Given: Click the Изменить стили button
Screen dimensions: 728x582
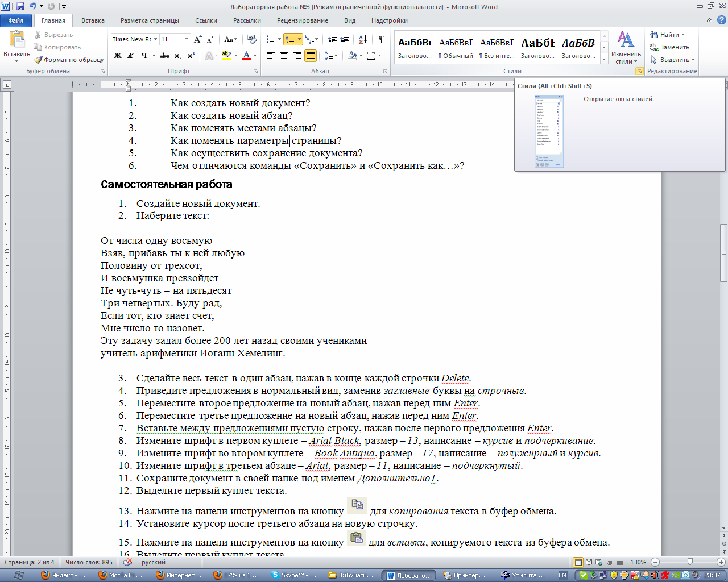Looking at the screenshot, I should click(626, 47).
